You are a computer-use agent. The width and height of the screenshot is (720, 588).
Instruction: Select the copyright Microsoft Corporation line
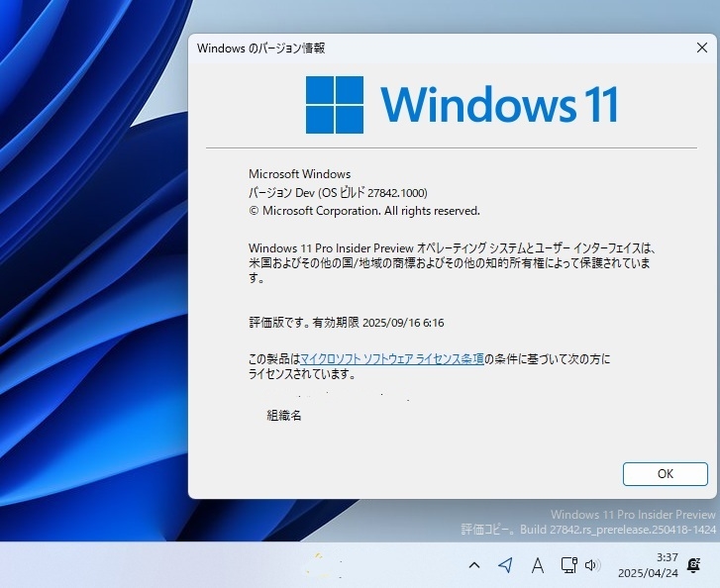(x=364, y=211)
